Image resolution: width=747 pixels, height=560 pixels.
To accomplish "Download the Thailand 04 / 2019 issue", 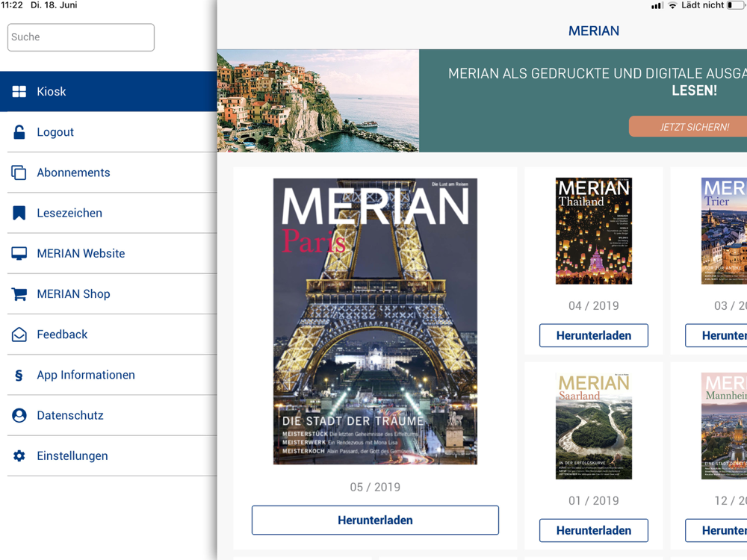I will tap(594, 335).
